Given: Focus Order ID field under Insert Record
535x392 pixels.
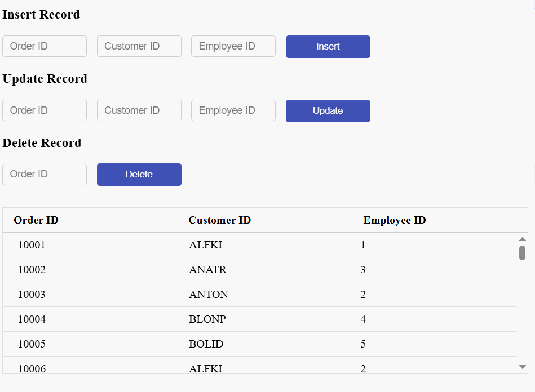Looking at the screenshot, I should pyautogui.click(x=45, y=46).
